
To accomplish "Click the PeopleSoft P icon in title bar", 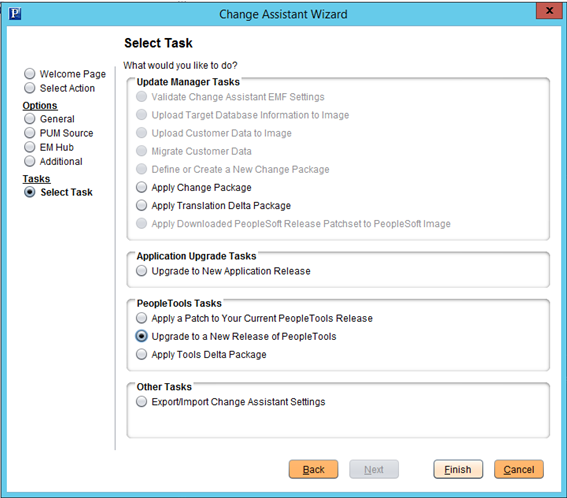I will click(15, 14).
